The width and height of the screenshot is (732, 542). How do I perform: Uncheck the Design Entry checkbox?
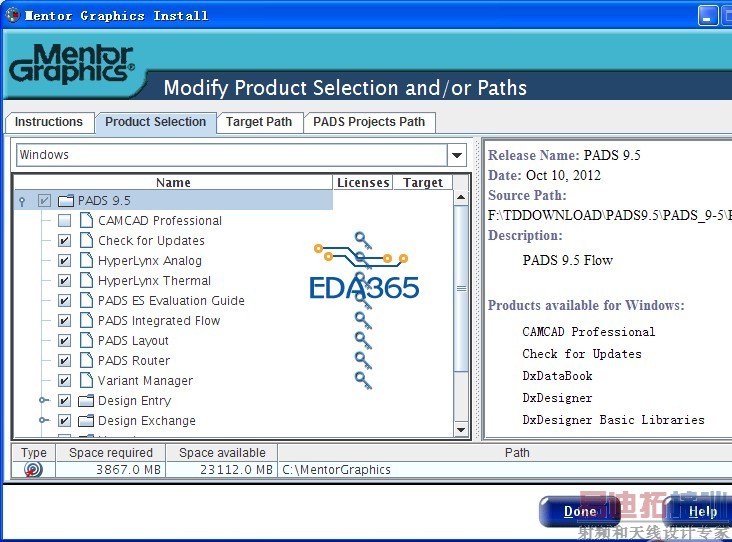coord(64,401)
